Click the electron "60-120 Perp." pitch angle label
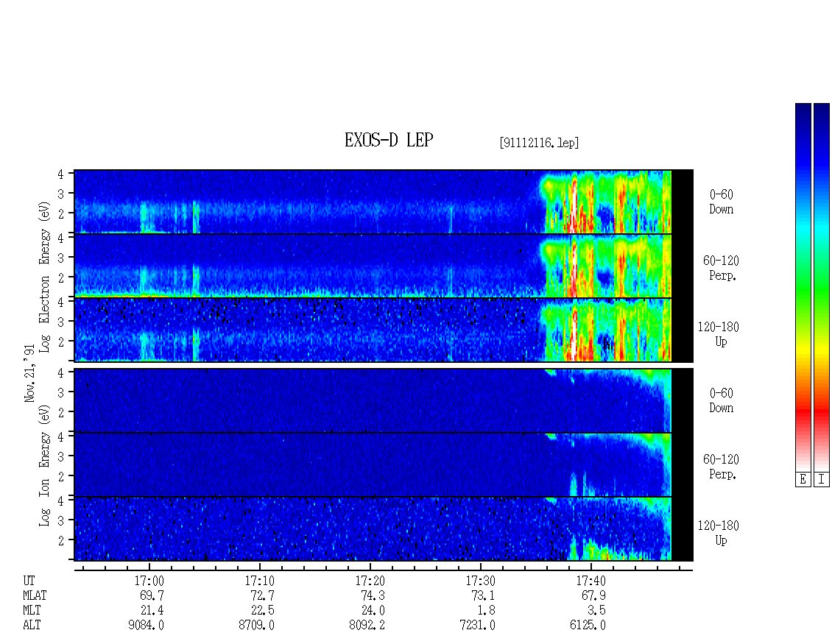Viewport: 832px width, 644px height. tap(721, 269)
